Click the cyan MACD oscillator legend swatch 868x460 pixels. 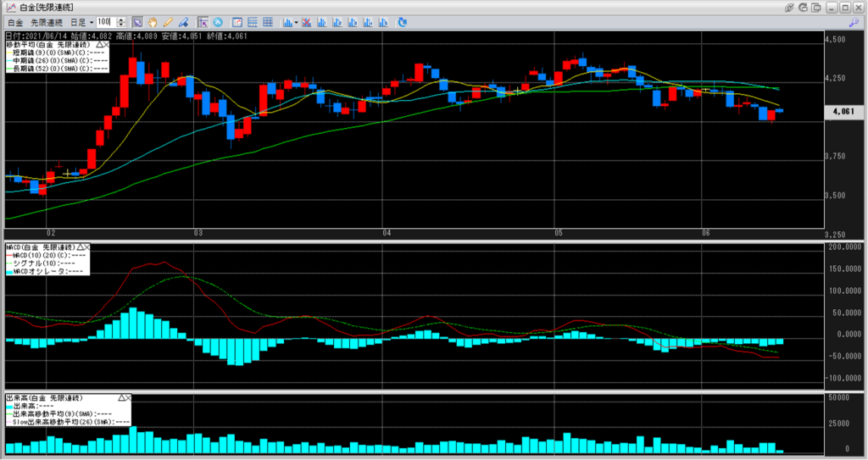[9, 271]
